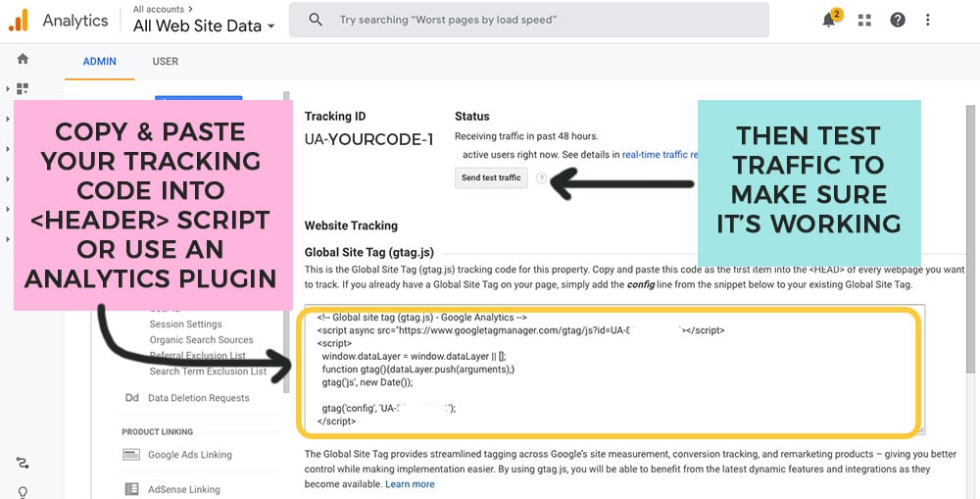The height and width of the screenshot is (499, 980).
Task: Click the Google Ads Linking icon
Action: (131, 455)
